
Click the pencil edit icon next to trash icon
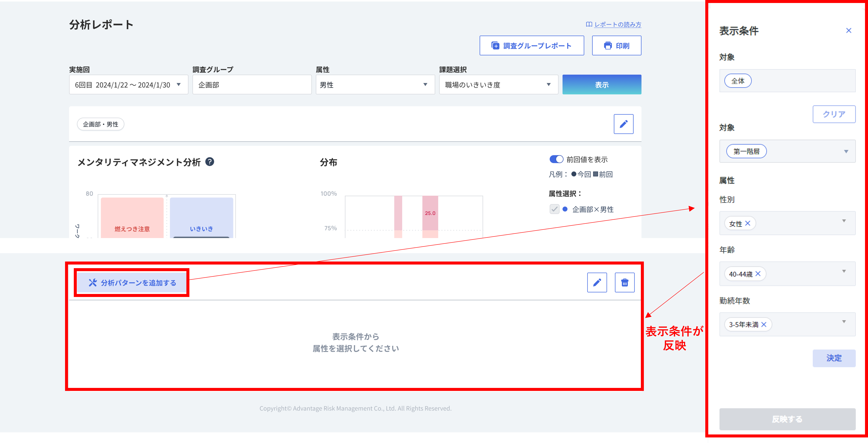[x=597, y=282]
